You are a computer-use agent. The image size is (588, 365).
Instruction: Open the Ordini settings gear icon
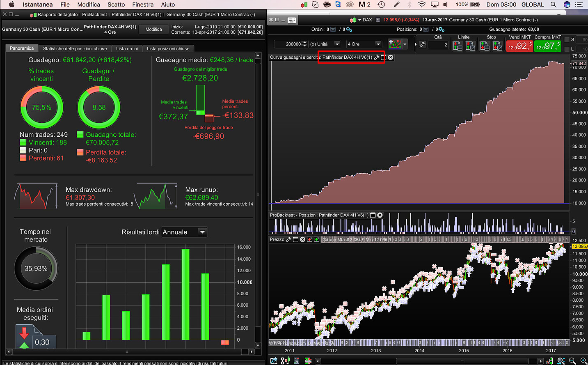pyautogui.click(x=349, y=29)
